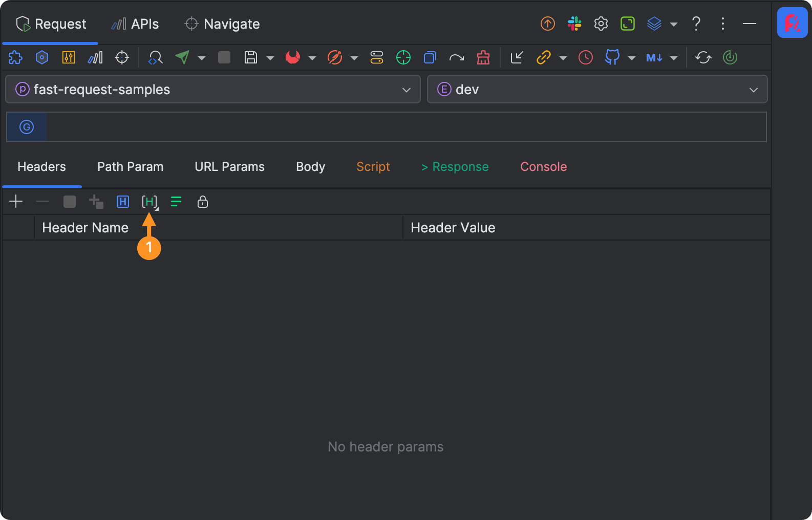
Task: Open the dropdown arrow beside the save icon
Action: point(270,58)
